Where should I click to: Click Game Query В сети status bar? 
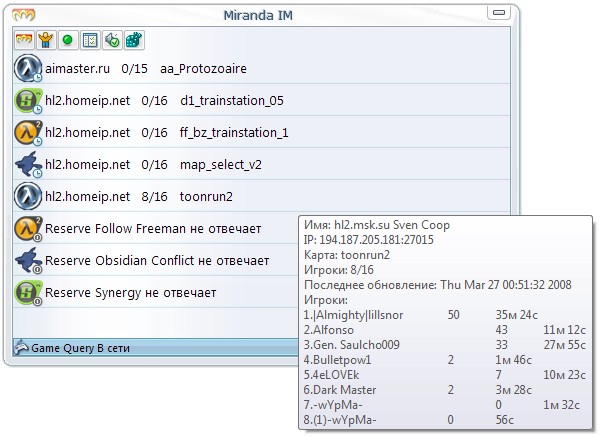click(x=156, y=347)
